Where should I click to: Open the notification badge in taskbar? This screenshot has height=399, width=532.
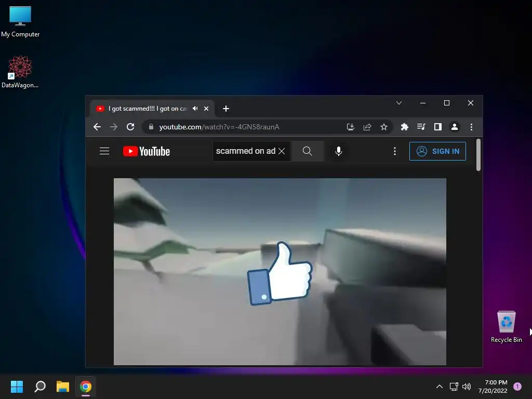click(x=517, y=387)
